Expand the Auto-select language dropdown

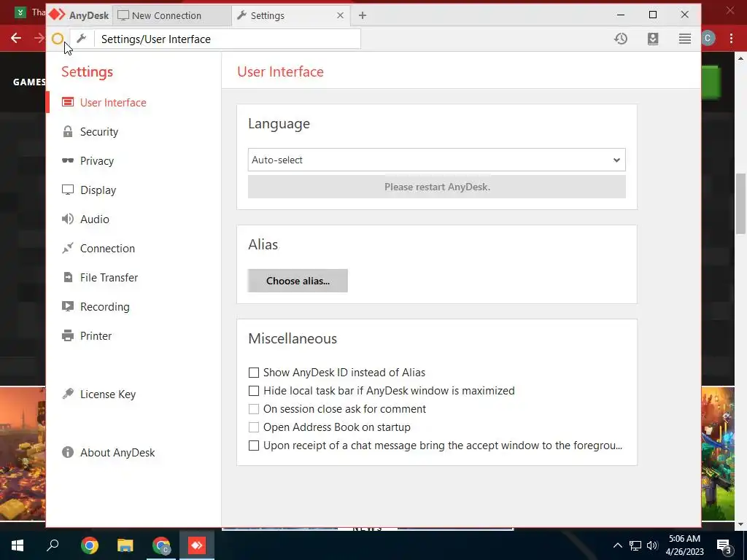pos(436,160)
